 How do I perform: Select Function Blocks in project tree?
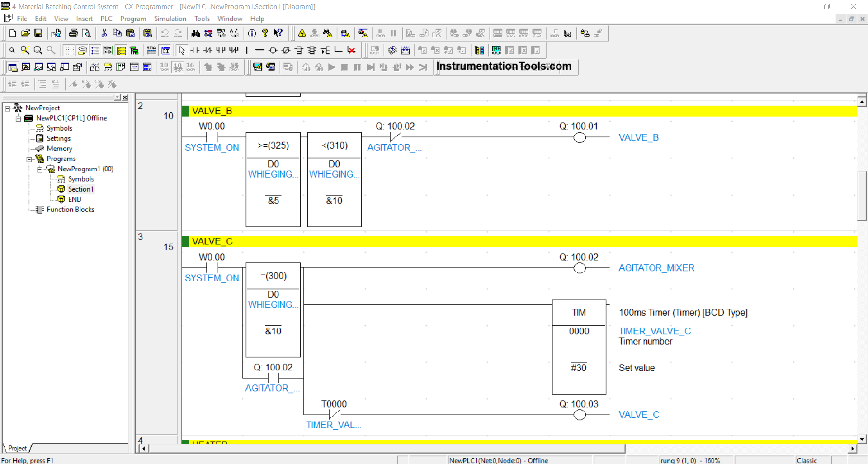pyautogui.click(x=71, y=210)
